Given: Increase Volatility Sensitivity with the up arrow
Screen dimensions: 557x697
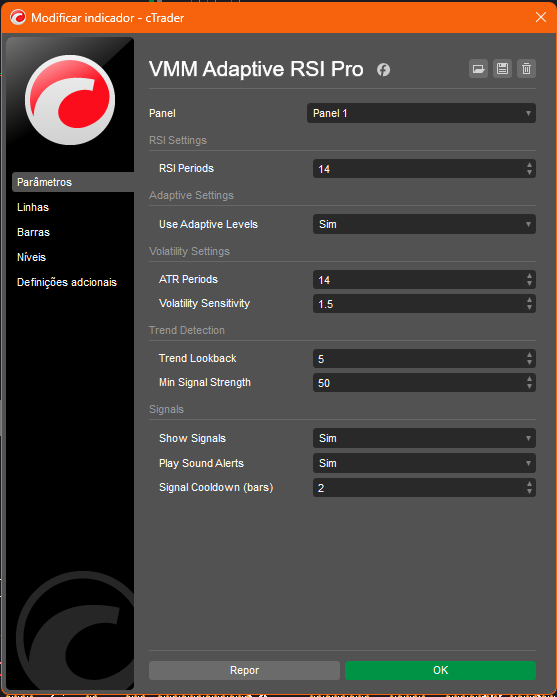Looking at the screenshot, I should 529,300.
